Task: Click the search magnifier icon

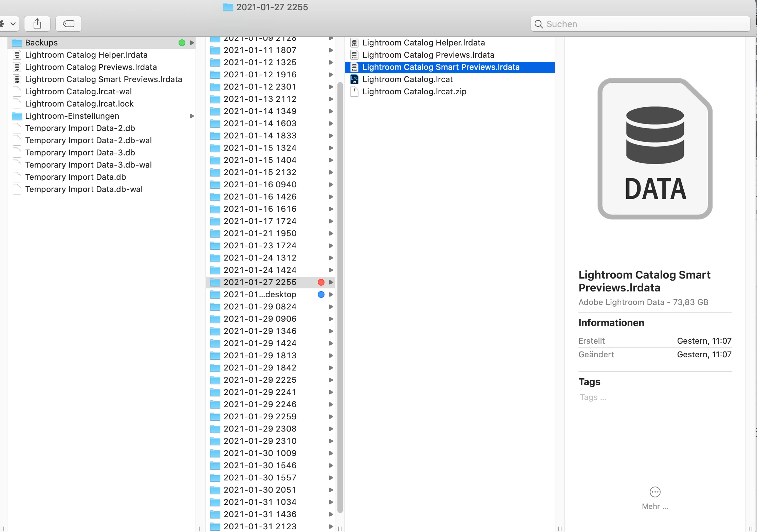Action: [538, 24]
